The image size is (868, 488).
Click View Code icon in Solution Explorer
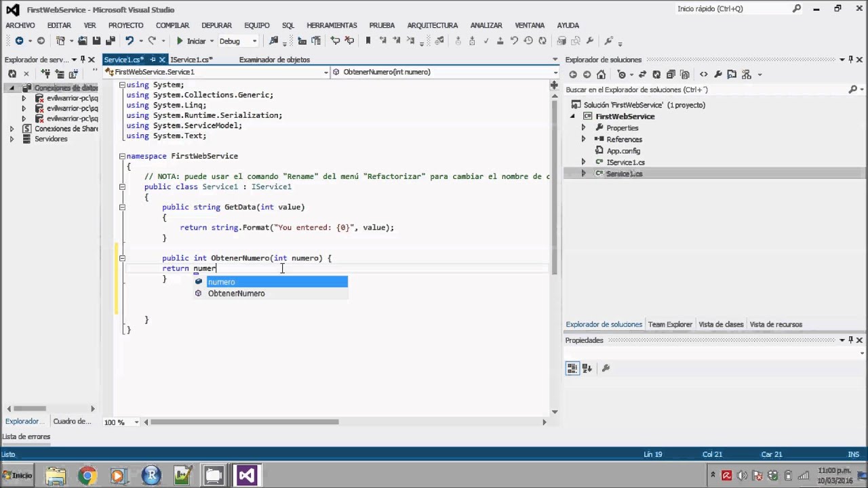[x=704, y=75]
